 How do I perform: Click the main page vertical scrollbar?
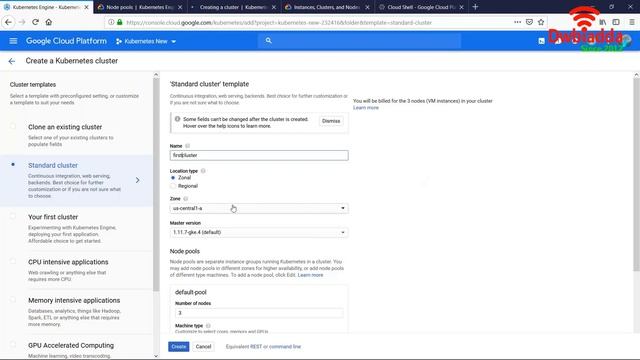coord(636,173)
